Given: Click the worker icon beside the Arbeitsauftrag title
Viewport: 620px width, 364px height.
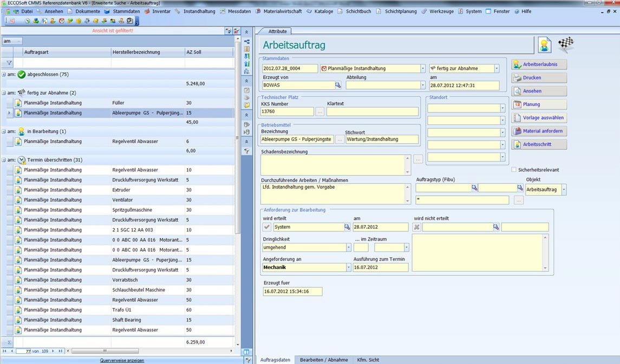Looking at the screenshot, I should click(545, 45).
